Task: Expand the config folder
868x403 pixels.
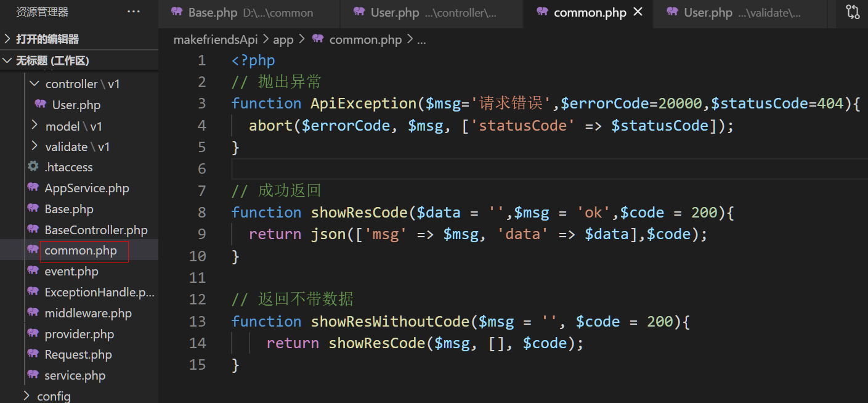Action: (x=26, y=396)
